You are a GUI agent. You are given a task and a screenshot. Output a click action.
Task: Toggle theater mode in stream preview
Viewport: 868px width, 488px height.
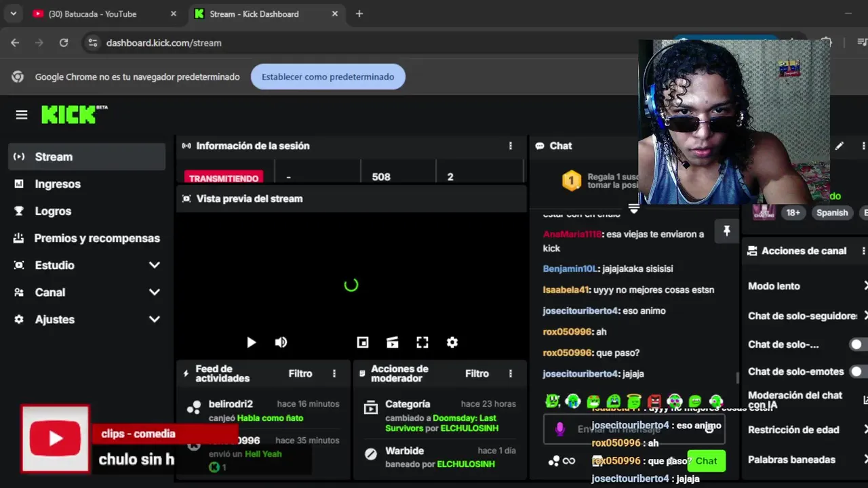393,342
